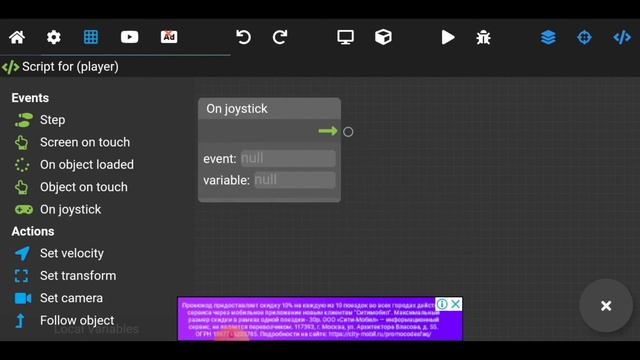Click the Ad icon in the toolbar
The height and width of the screenshot is (360, 640).
pyautogui.click(x=169, y=37)
